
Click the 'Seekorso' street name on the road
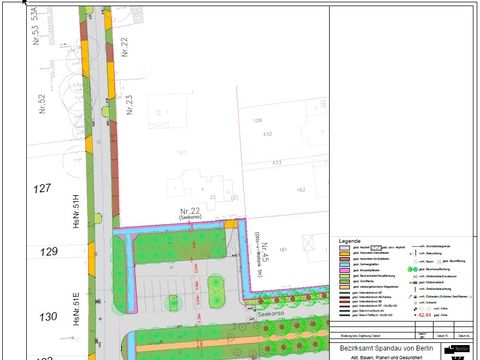coord(271,314)
